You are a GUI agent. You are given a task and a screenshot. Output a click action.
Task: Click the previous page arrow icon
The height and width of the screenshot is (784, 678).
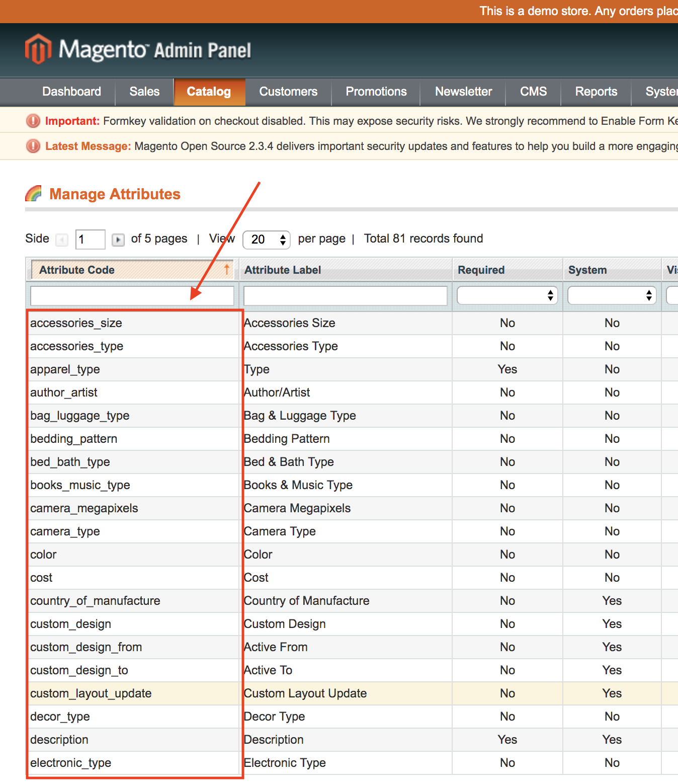pos(62,240)
